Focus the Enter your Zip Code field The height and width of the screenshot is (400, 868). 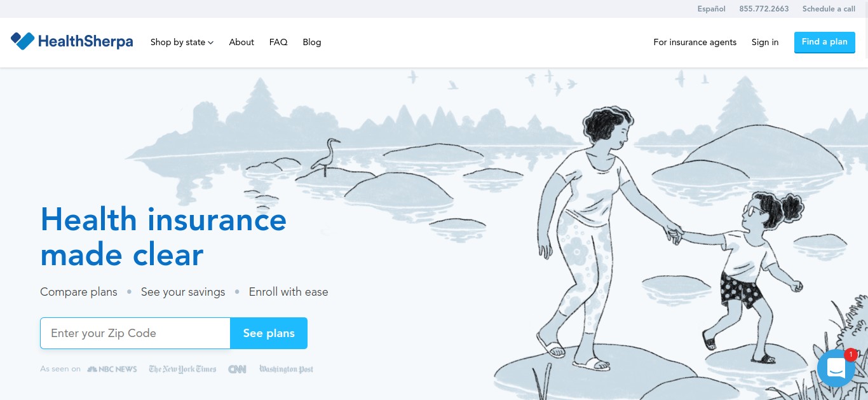(135, 333)
